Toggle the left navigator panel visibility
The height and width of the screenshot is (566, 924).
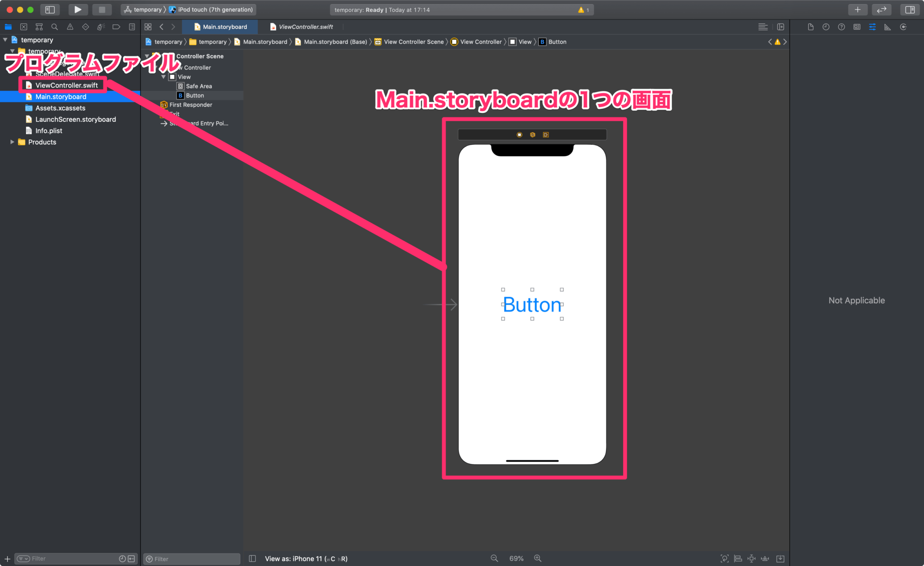click(x=50, y=9)
